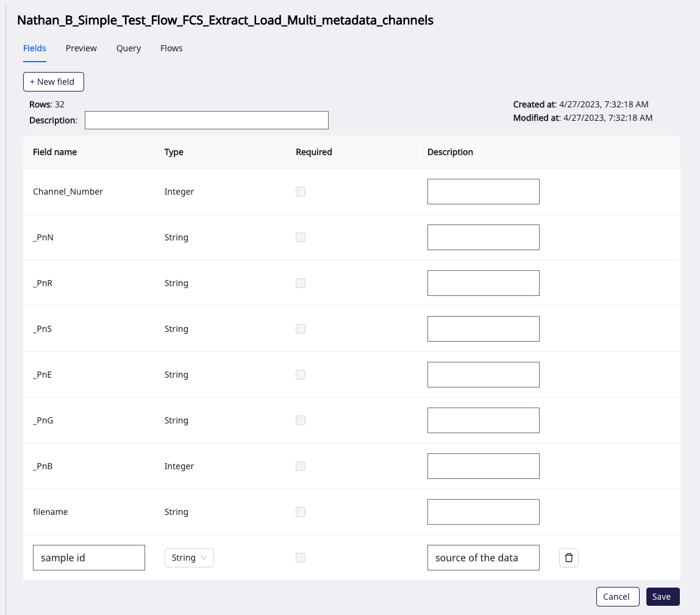Switch to the Fields tab

(34, 48)
